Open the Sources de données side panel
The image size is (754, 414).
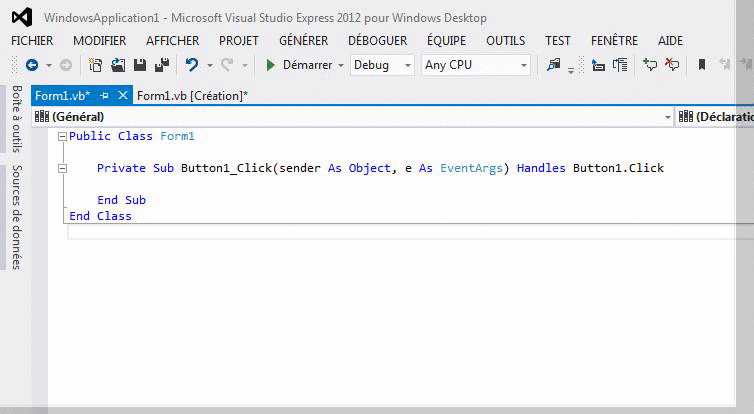17,217
